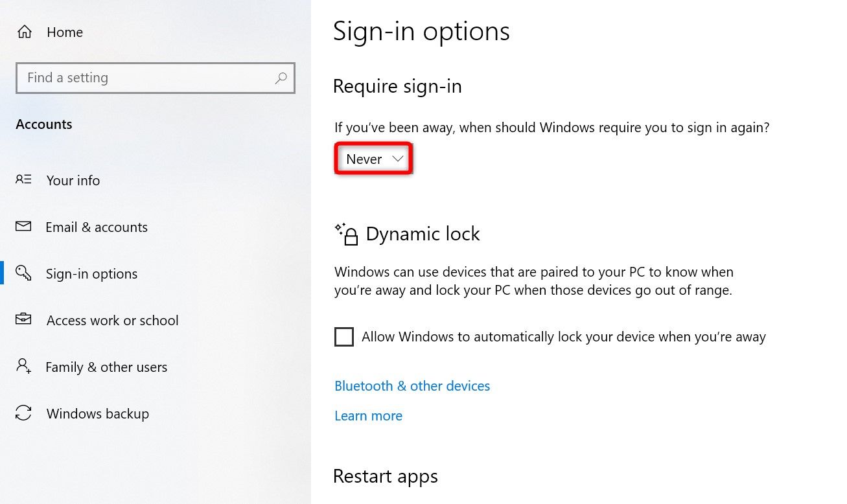Open the Require sign-in dropdown
The image size is (847, 504).
[373, 158]
